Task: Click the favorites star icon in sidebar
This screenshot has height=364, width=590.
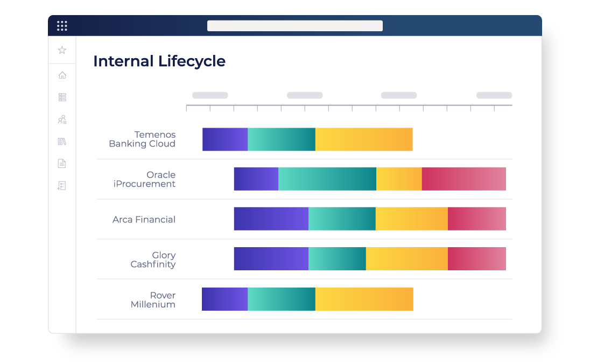Action: coord(62,50)
